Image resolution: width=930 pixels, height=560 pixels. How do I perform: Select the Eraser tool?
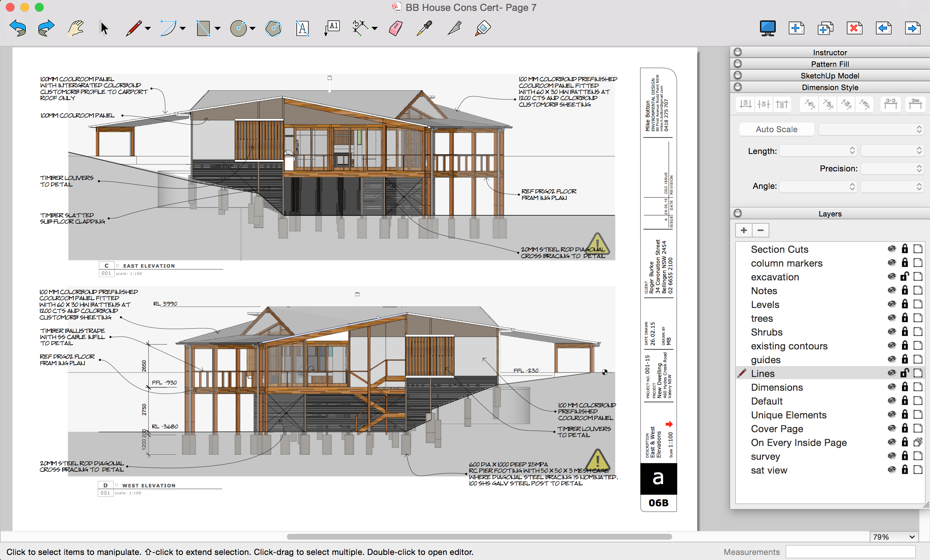point(395,28)
